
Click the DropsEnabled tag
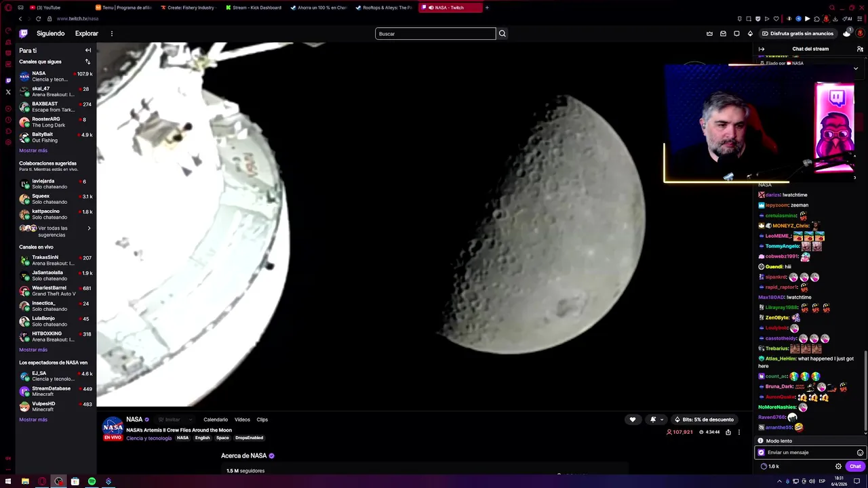(249, 438)
